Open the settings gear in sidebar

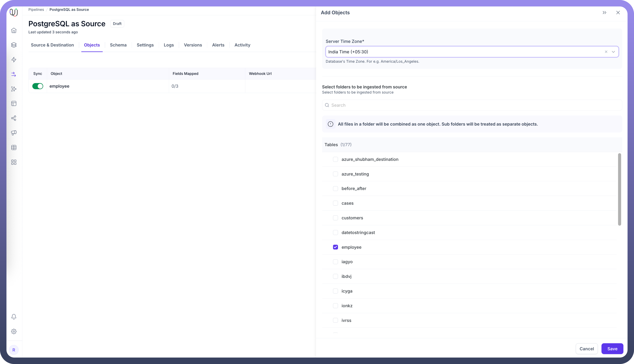pos(14,332)
